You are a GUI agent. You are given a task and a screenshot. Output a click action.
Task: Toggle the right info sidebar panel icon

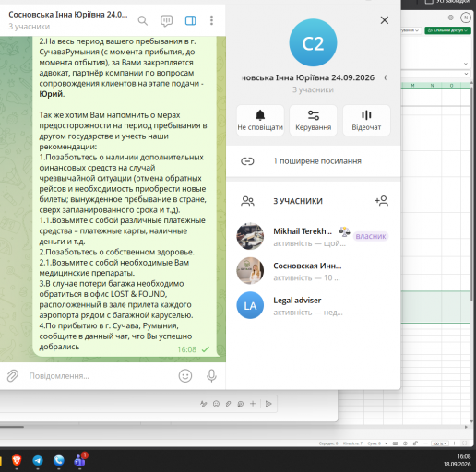190,20
